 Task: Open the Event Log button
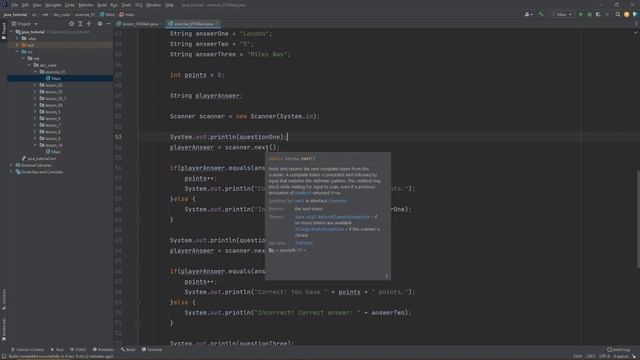tap(618, 350)
